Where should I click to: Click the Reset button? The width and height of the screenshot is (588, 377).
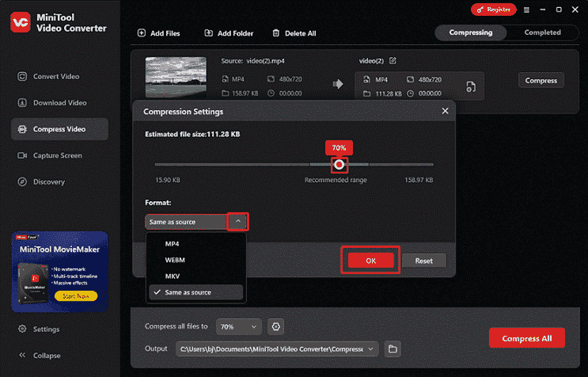(x=423, y=261)
